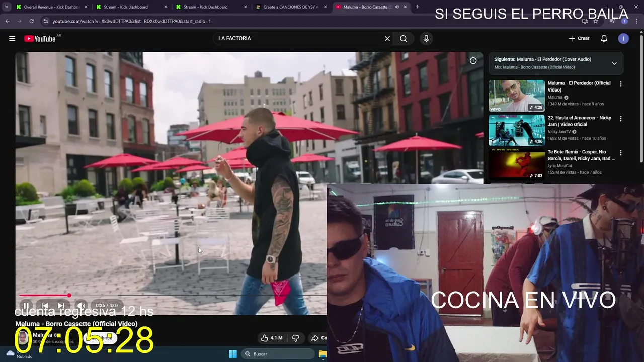Click the taskbar Buscar search box
Image resolution: width=644 pixels, height=362 pixels.
point(277,354)
